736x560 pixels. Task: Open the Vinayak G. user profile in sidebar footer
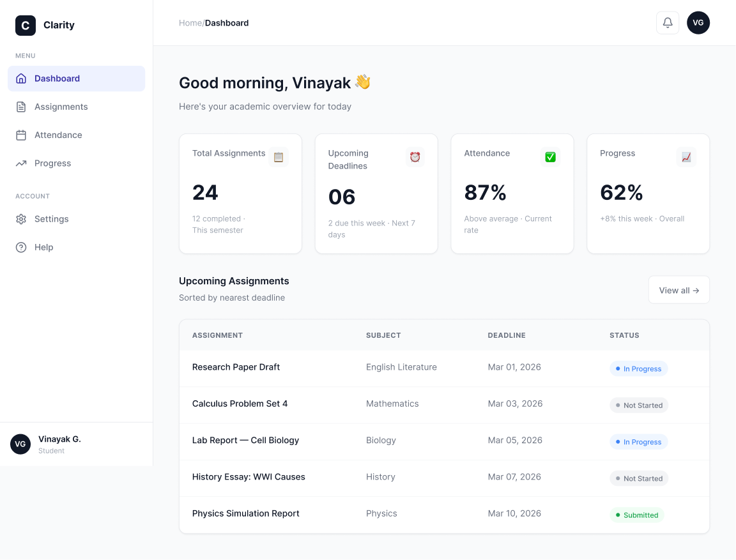pos(59,444)
